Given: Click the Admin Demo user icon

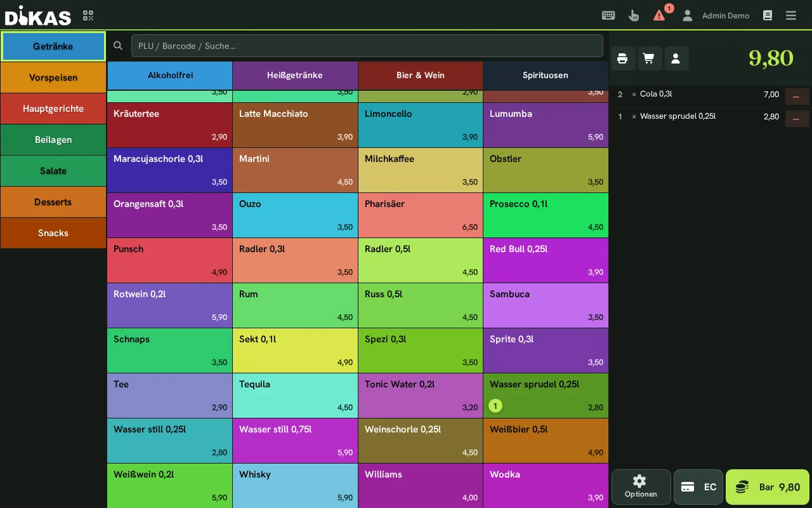Looking at the screenshot, I should click(x=687, y=15).
